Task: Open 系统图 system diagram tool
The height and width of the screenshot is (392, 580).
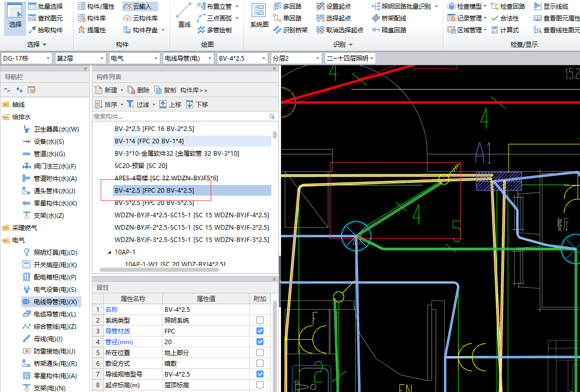Action: pos(259,16)
